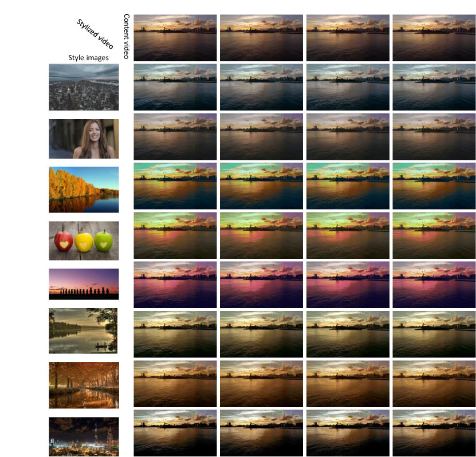This screenshot has height=457, width=476.
Task: Open second frame in misty lake row
Action: pos(261,334)
